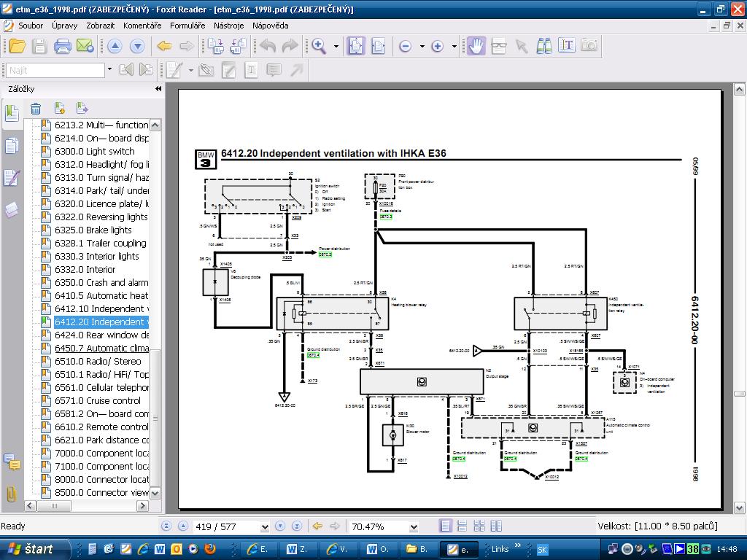The height and width of the screenshot is (560, 747).
Task: Click the Print icon
Action: (x=62, y=46)
